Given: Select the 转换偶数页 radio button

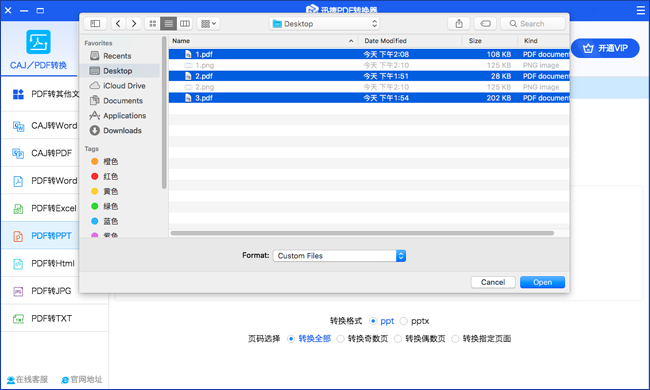Looking at the screenshot, I should 398,339.
